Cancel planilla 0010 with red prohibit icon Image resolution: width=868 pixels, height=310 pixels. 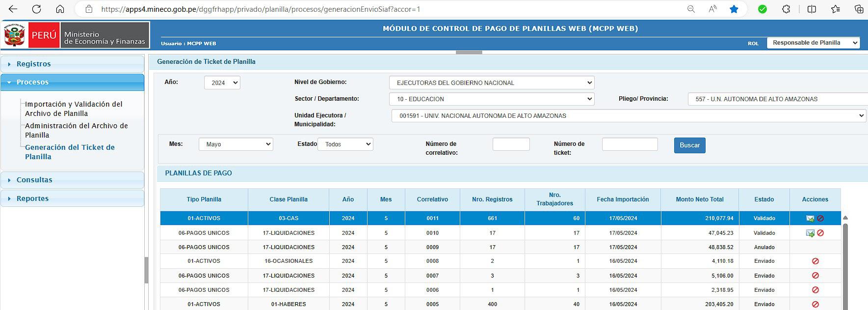(820, 233)
